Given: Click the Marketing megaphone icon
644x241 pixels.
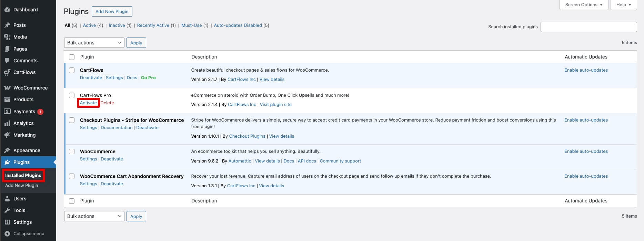Looking at the screenshot, I should point(7,135).
